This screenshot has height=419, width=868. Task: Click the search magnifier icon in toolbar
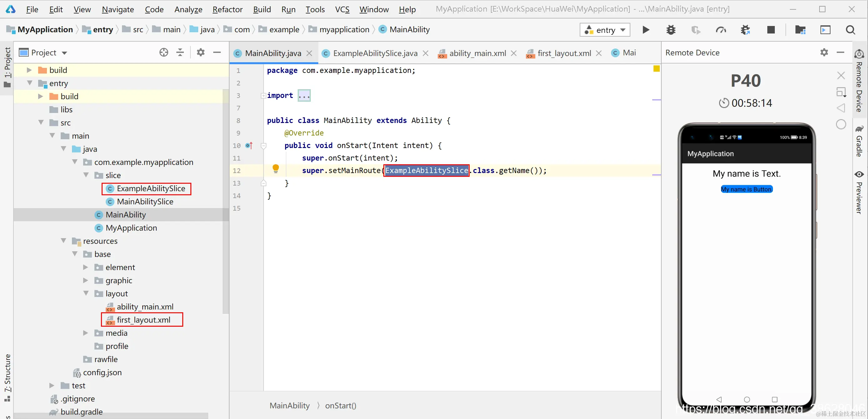[850, 30]
